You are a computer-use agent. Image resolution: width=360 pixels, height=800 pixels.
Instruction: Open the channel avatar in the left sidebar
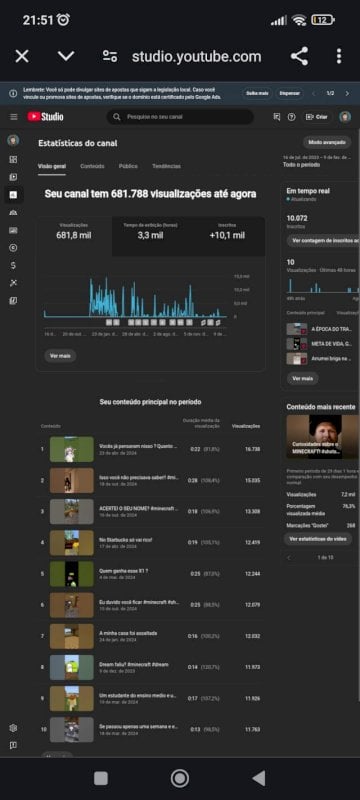coord(13,140)
